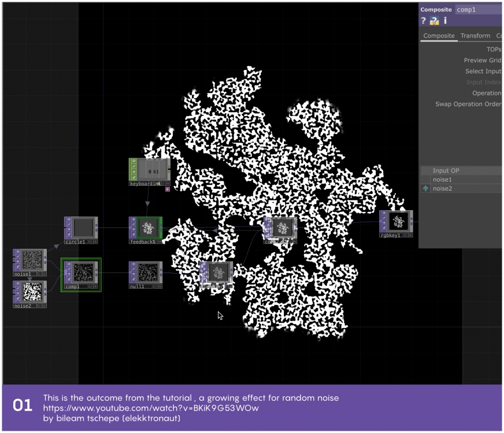Click the comp1 operator name field
Image resolution: width=504 pixels, height=433 pixels.
click(478, 9)
